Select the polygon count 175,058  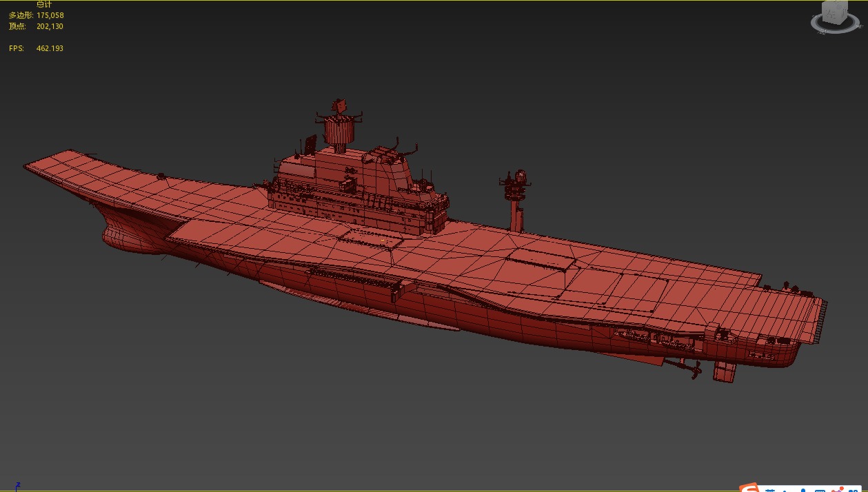point(50,15)
